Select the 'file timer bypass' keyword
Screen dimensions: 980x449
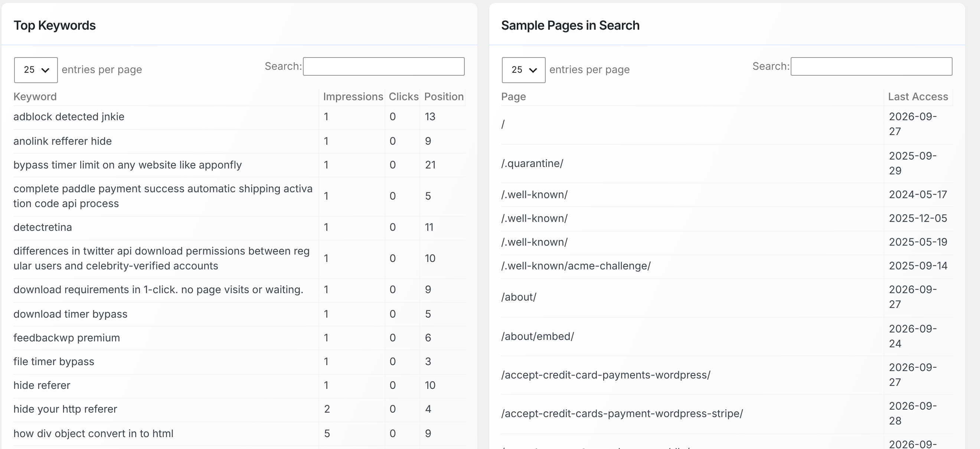coord(54,361)
